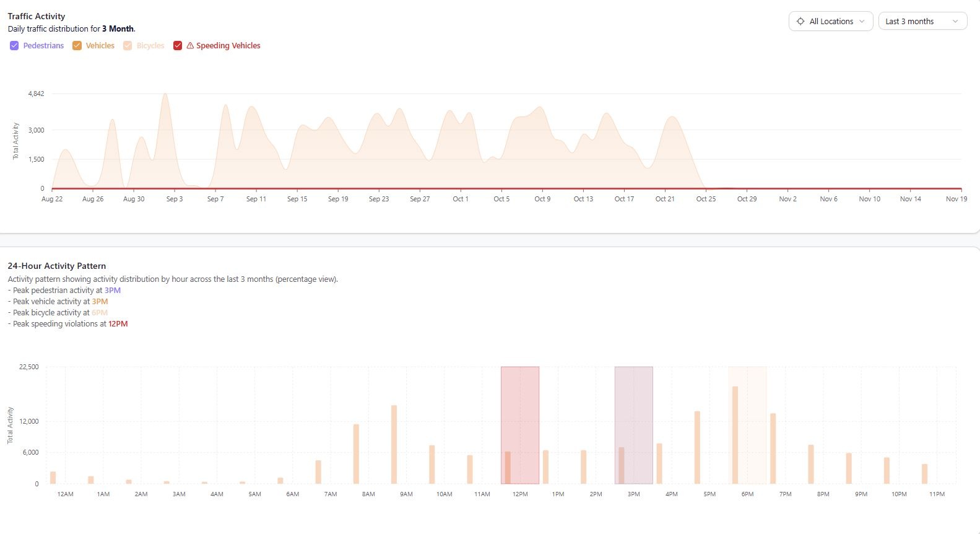Click the chevron arrow on Last 3 months
Viewport: 980px width, 534px height.
(955, 21)
